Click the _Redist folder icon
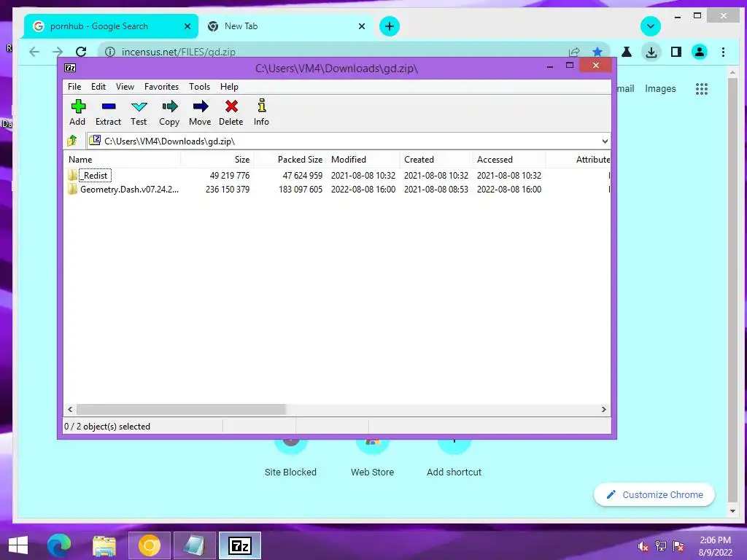 click(x=72, y=175)
